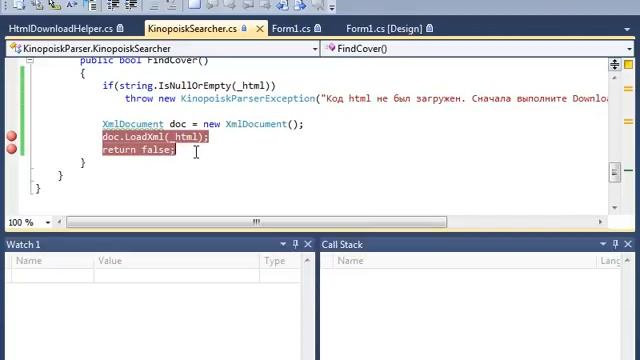640x360 pixels.
Task: Click the 'throw' keyword in code
Action: pyautogui.click(x=139, y=98)
